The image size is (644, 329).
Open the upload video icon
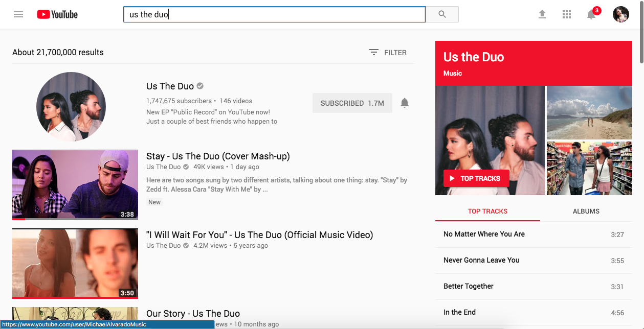coord(542,14)
